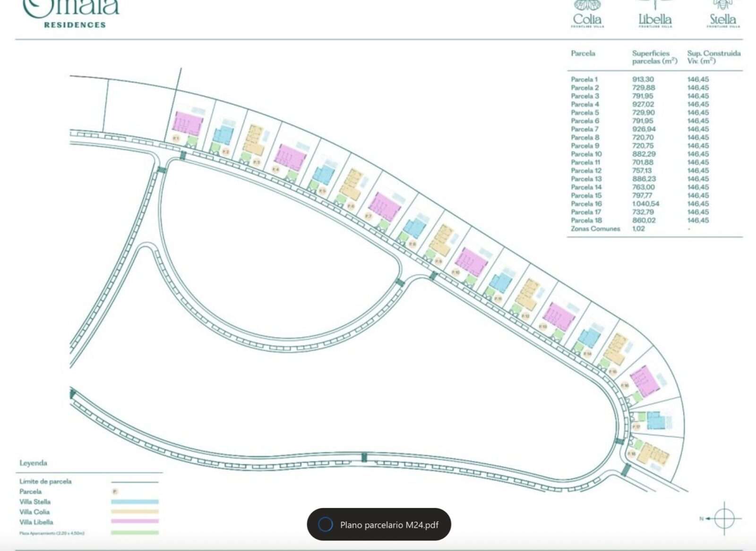
Task: Open the Plano parcelario M24.pdf notification
Action: click(x=389, y=525)
